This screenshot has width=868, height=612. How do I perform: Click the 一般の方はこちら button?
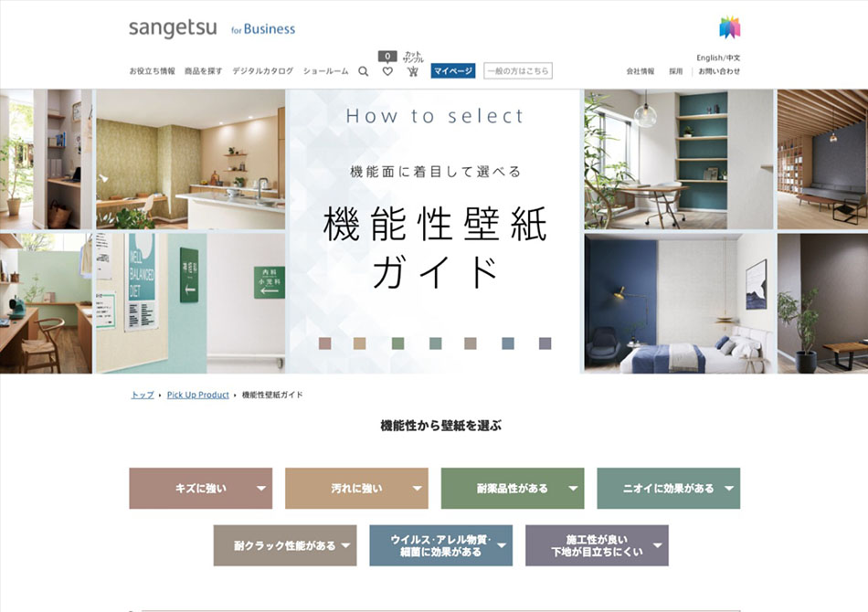tap(518, 71)
